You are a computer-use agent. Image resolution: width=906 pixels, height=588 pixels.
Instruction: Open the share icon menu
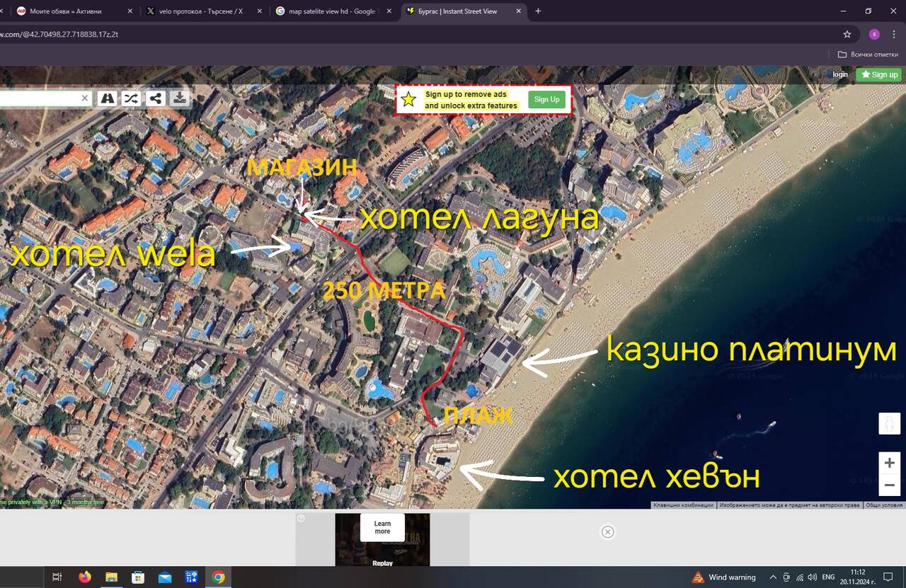pyautogui.click(x=156, y=98)
